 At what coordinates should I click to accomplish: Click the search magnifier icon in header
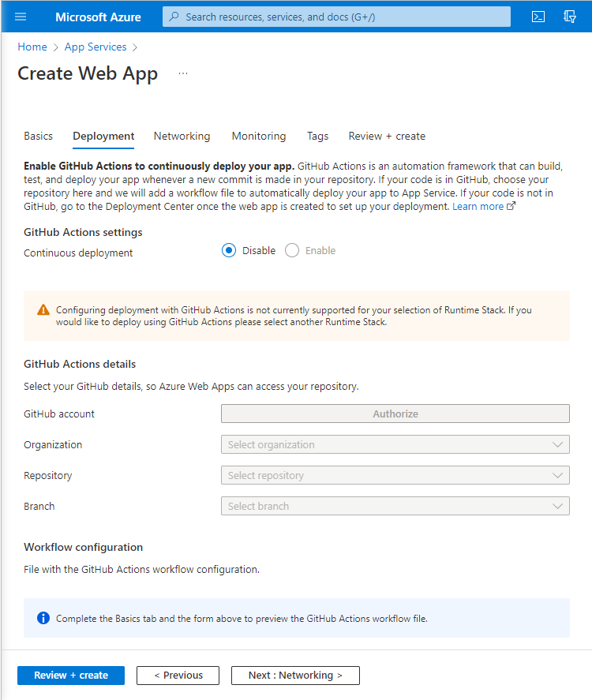(174, 17)
